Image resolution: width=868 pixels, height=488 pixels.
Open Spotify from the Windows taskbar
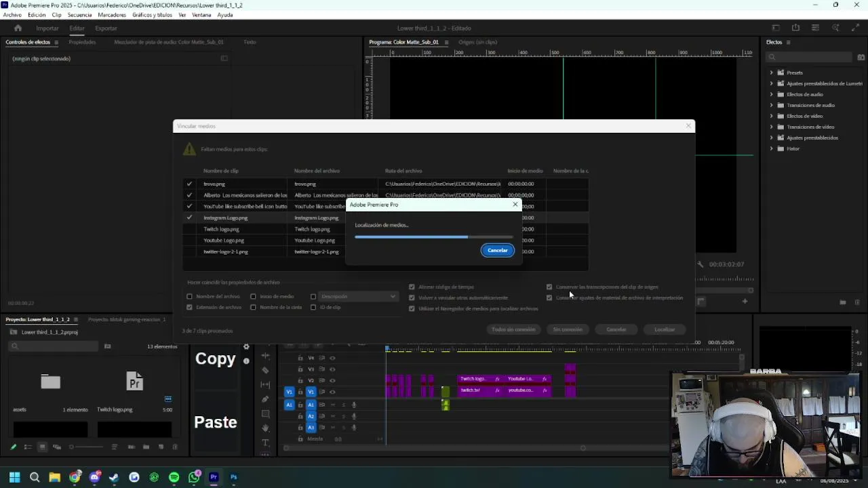[174, 477]
